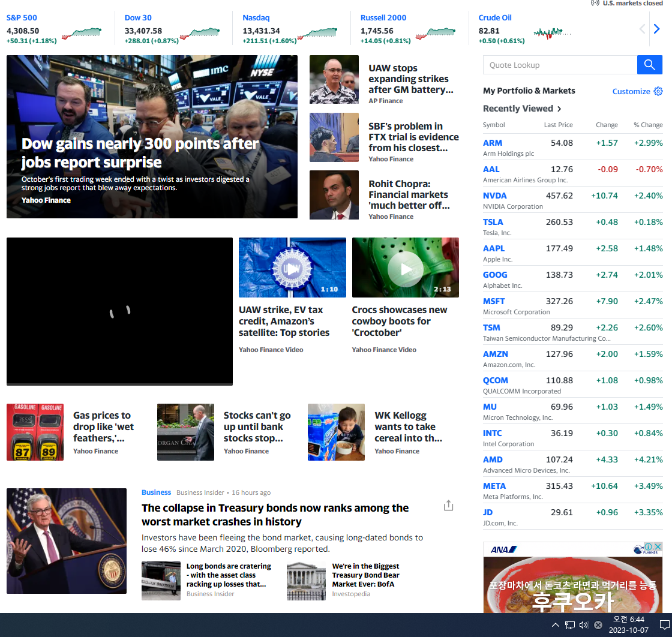The height and width of the screenshot is (637, 672).
Task: Open the TSLA ticker symbol
Action: (x=493, y=222)
